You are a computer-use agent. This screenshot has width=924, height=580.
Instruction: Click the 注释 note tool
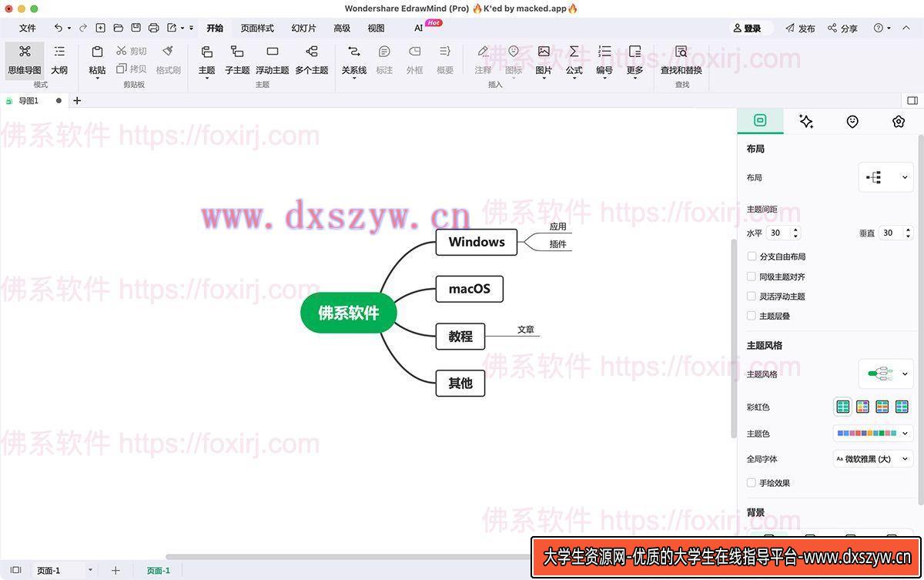(483, 59)
